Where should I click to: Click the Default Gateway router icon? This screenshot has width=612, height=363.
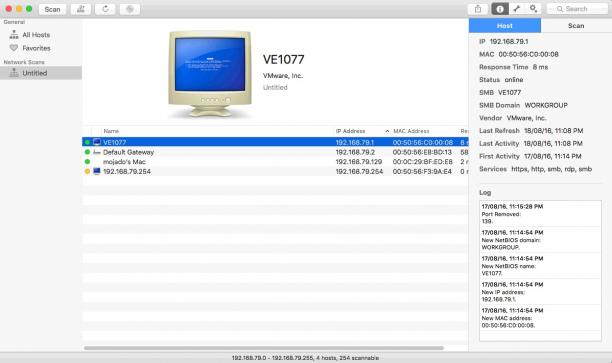[x=97, y=152]
